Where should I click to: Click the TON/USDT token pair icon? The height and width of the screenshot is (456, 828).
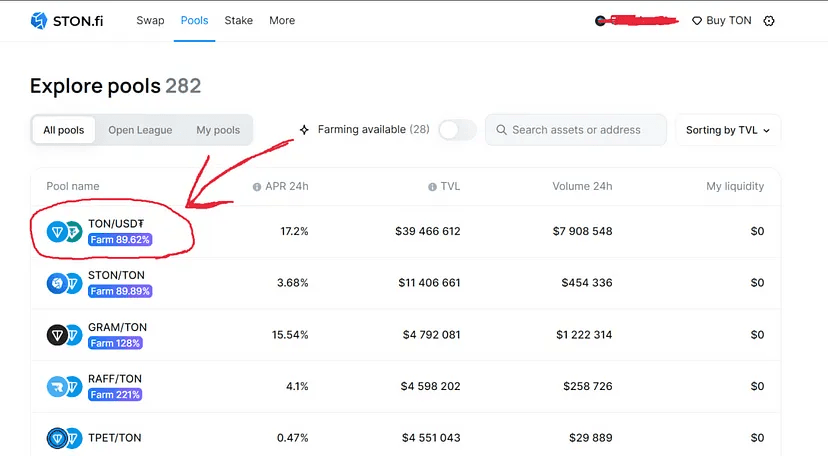coord(64,231)
